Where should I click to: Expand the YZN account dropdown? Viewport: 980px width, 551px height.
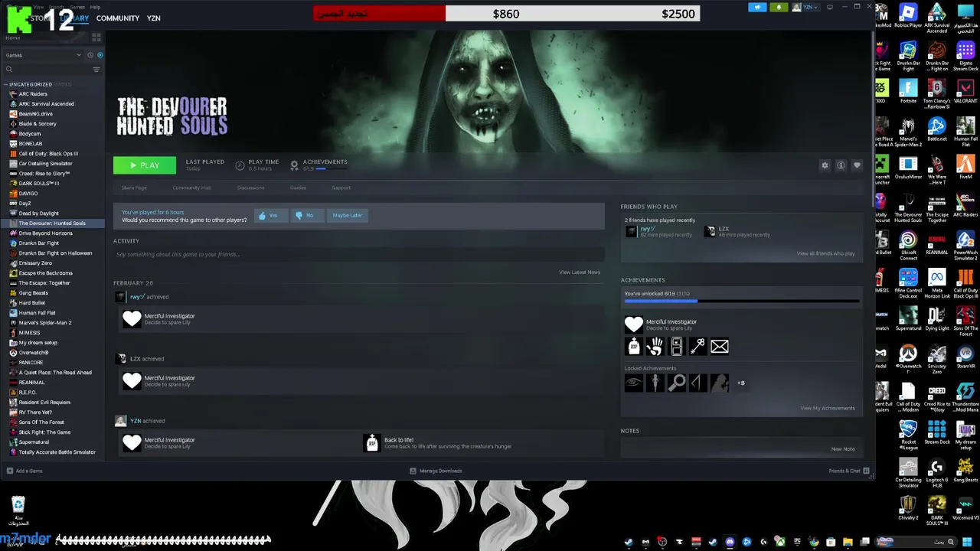pos(806,8)
